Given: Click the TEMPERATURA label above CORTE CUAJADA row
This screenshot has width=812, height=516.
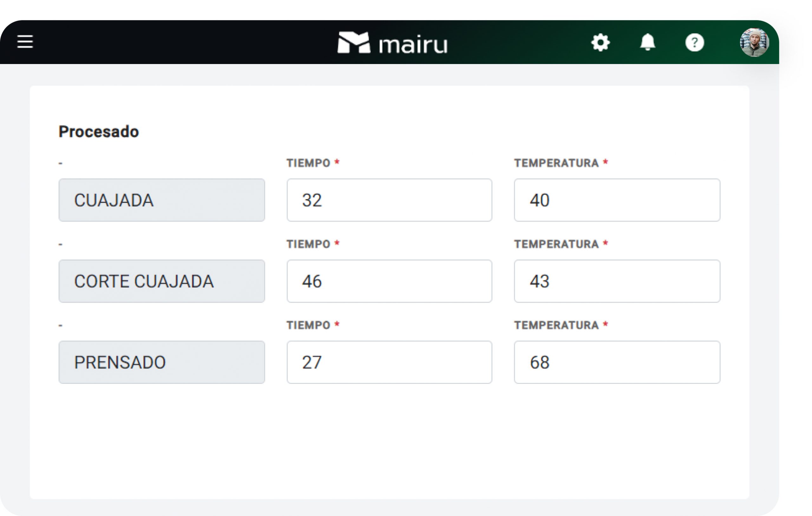Looking at the screenshot, I should [x=556, y=244].
